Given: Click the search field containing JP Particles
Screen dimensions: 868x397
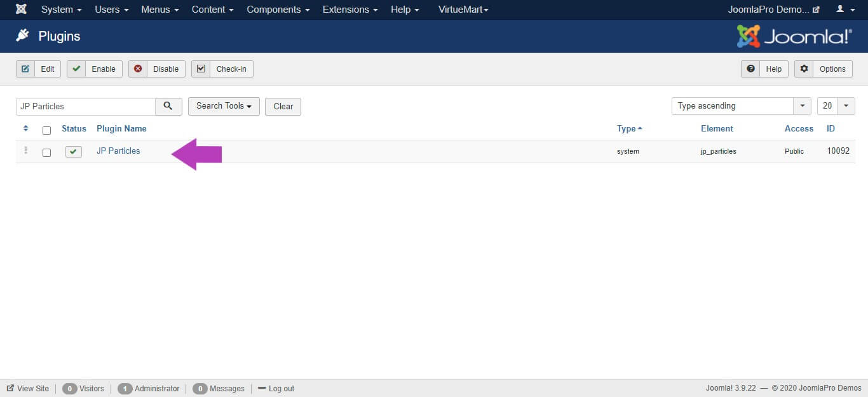Looking at the screenshot, I should 85,106.
